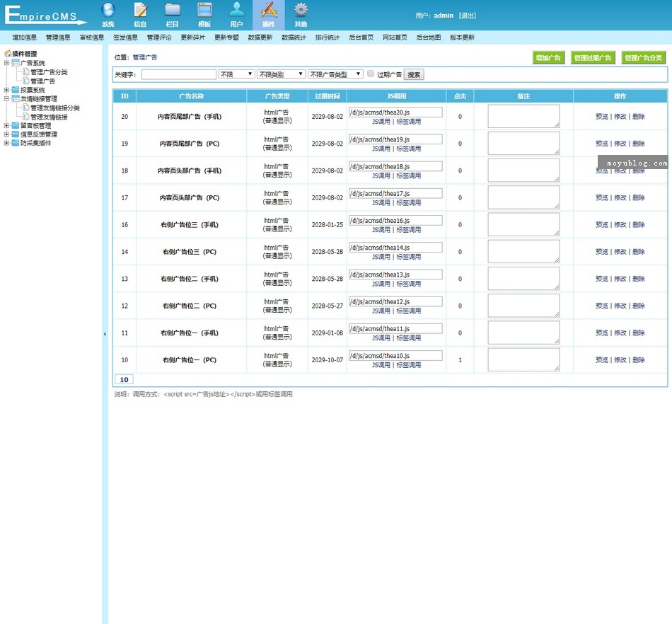Open 后台地图 in the submenu bar
The width and height of the screenshot is (672, 624).
(x=429, y=37)
